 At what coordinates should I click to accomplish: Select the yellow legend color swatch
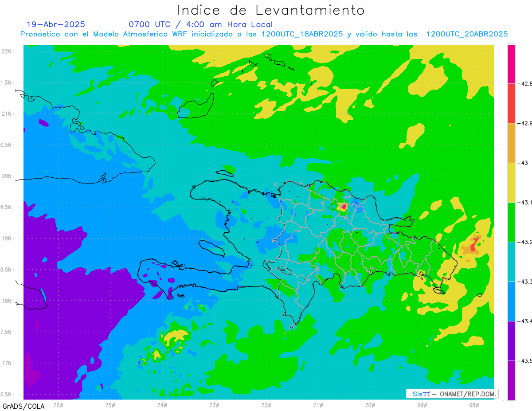pos(511,182)
